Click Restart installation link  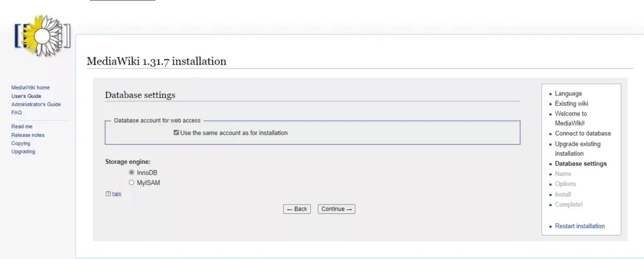point(579,226)
